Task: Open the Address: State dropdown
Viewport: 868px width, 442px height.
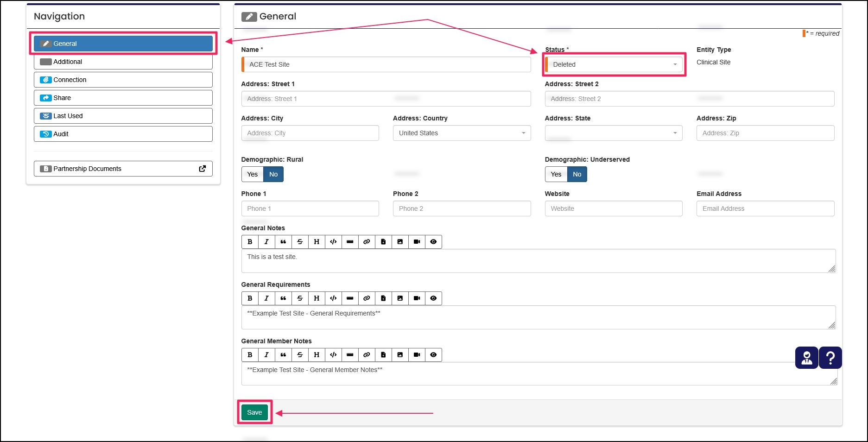Action: 614,133
